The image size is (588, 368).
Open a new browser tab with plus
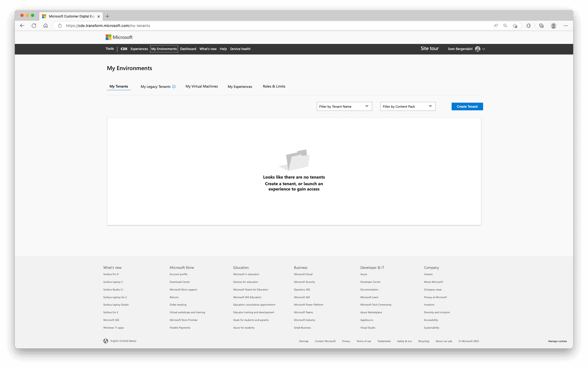tap(107, 16)
